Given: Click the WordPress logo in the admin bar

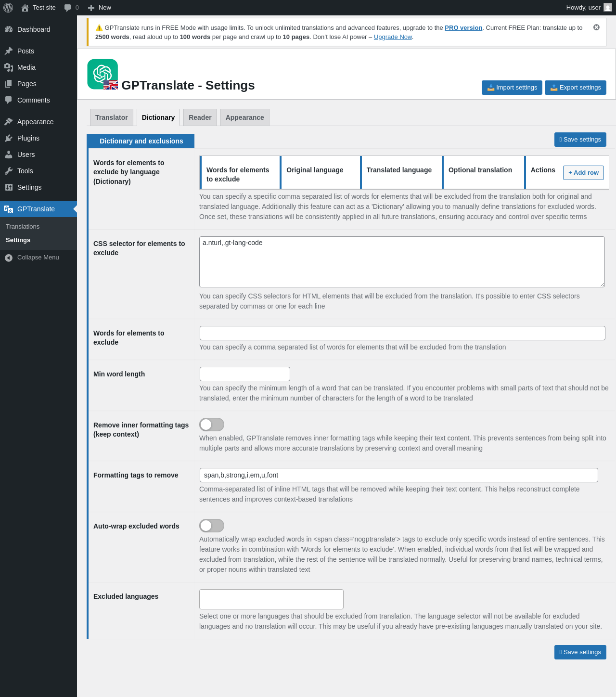Looking at the screenshot, I should pos(8,8).
